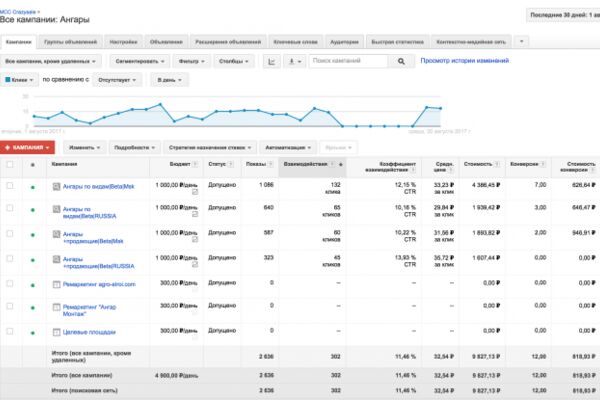Switch to Настройки tab
Image resolution: width=600 pixels, height=400 pixels.
coord(123,42)
